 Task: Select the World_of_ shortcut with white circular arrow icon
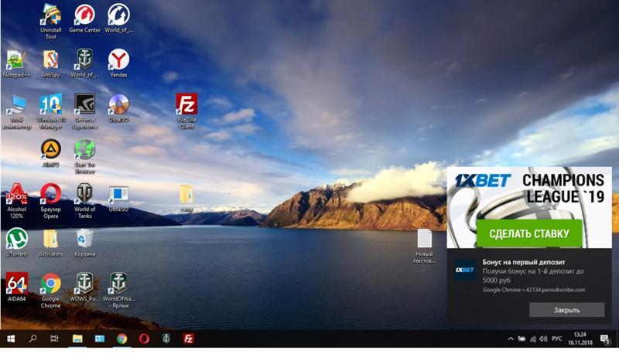(118, 19)
